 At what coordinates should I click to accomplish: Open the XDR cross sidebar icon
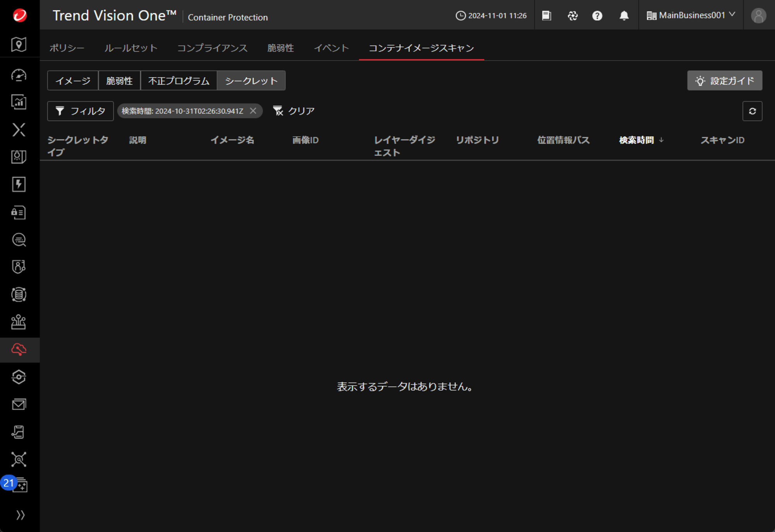coord(19,130)
